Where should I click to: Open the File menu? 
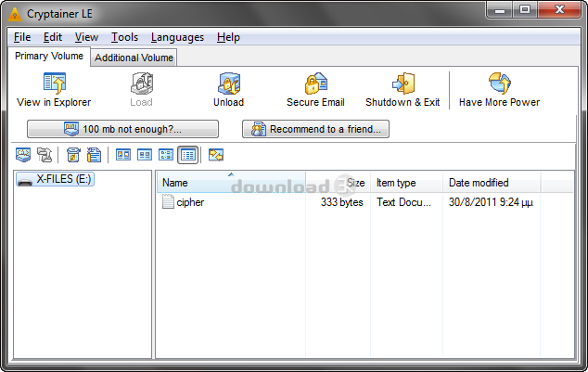(22, 37)
